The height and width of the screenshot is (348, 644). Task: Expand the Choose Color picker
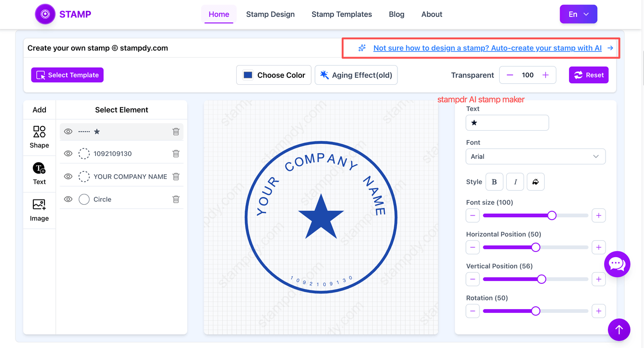(x=274, y=75)
